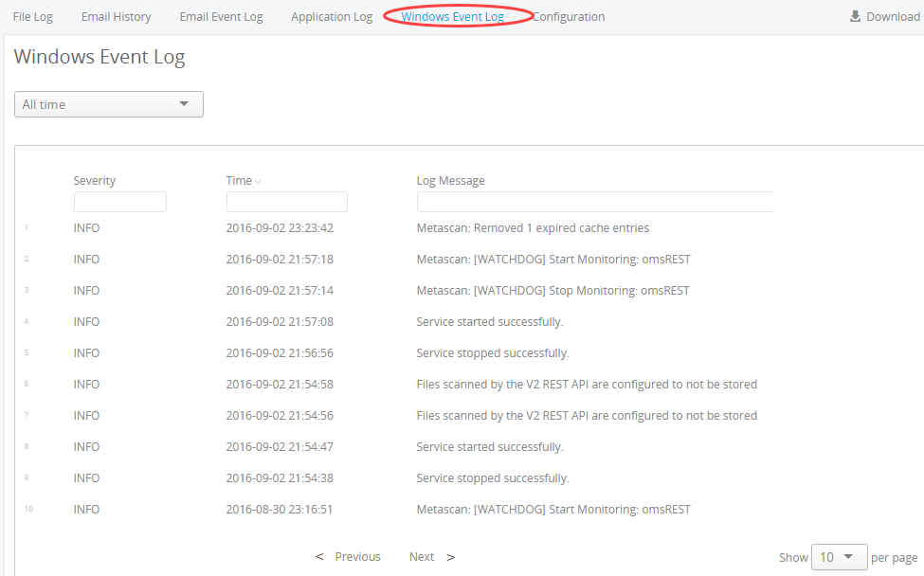Click INFO severity in row 10

(x=86, y=509)
